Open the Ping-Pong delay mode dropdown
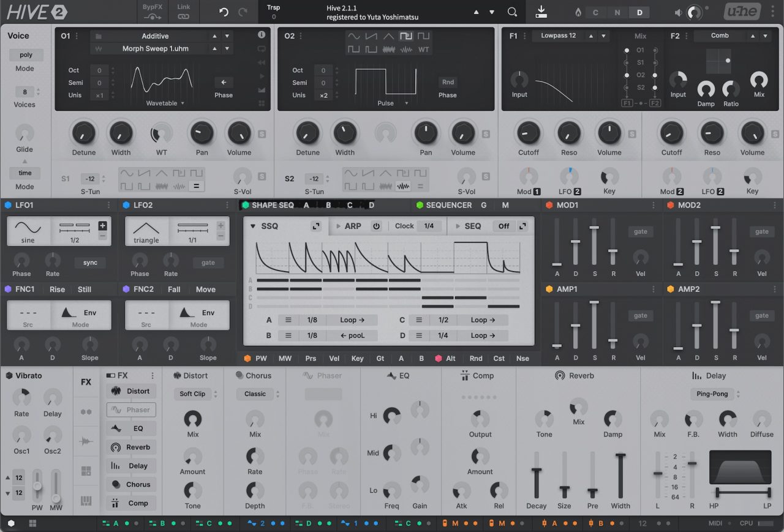 point(715,394)
